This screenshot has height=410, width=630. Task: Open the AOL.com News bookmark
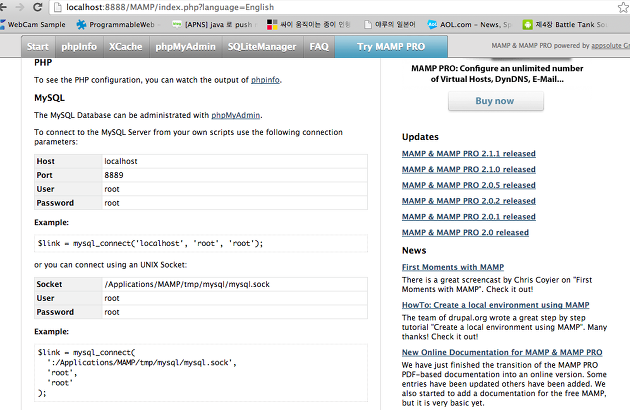(469, 25)
